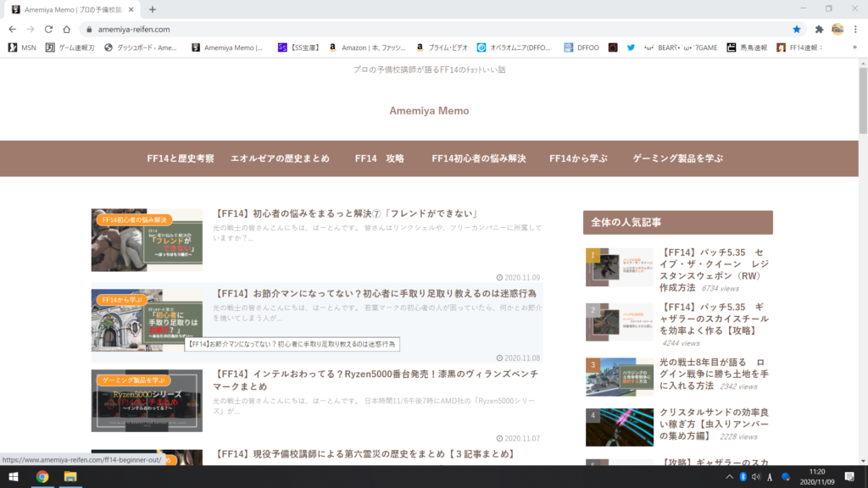The width and height of the screenshot is (868, 488).
Task: Click the browser reload button
Action: click(x=47, y=29)
